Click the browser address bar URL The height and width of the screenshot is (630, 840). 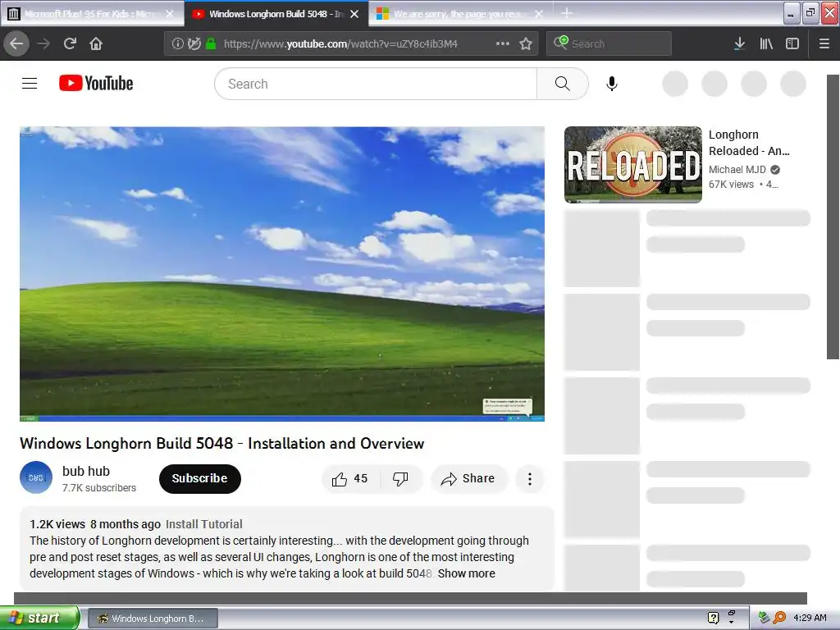(x=340, y=43)
